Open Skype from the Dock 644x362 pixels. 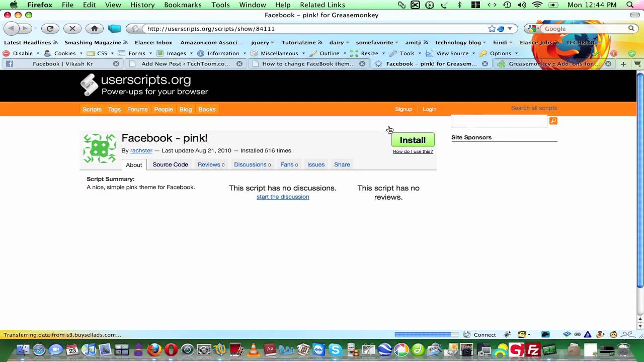[x=335, y=350]
